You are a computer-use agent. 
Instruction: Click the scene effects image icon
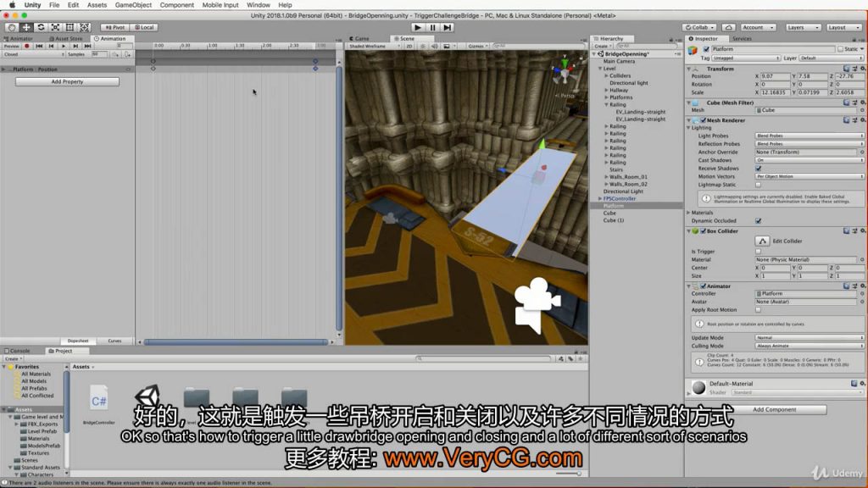[x=447, y=47]
